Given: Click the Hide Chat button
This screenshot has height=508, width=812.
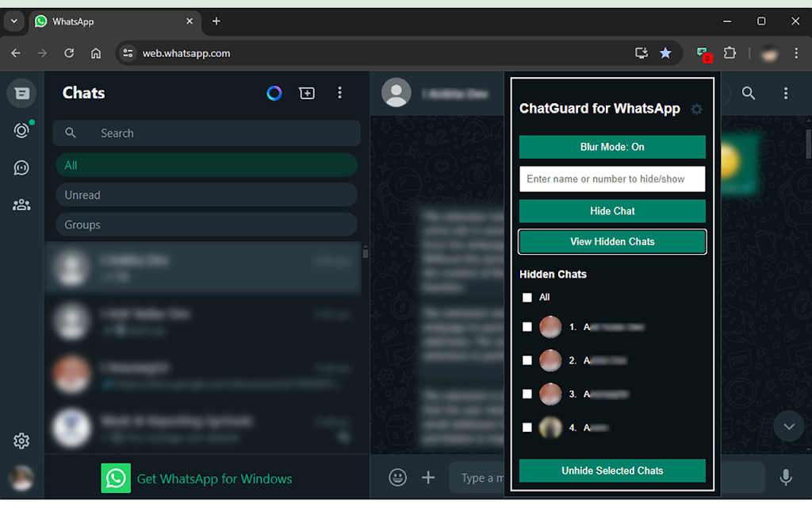Looking at the screenshot, I should click(x=612, y=211).
